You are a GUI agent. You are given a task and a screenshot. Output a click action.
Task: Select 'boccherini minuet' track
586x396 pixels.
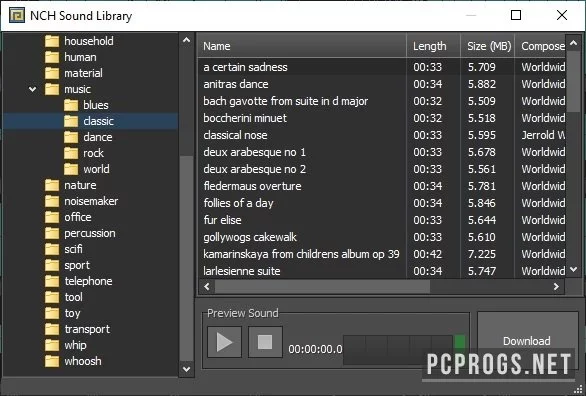pos(381,118)
